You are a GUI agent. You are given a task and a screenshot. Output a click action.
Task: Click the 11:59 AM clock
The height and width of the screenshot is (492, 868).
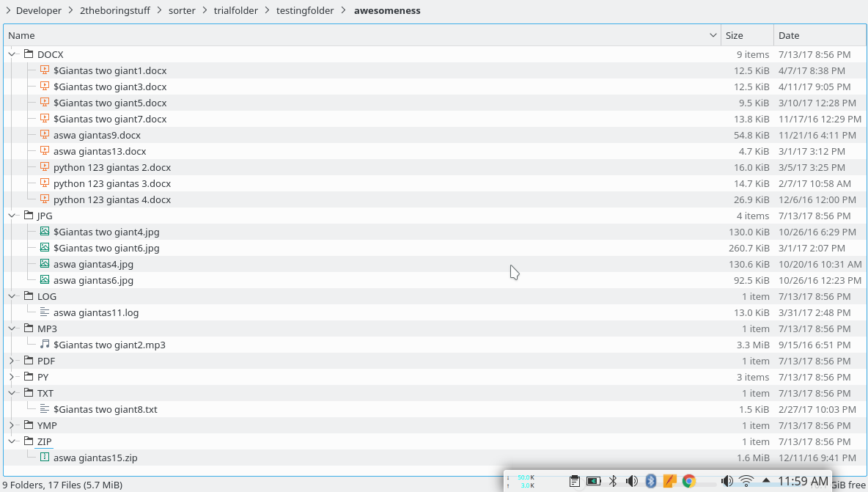tap(803, 481)
